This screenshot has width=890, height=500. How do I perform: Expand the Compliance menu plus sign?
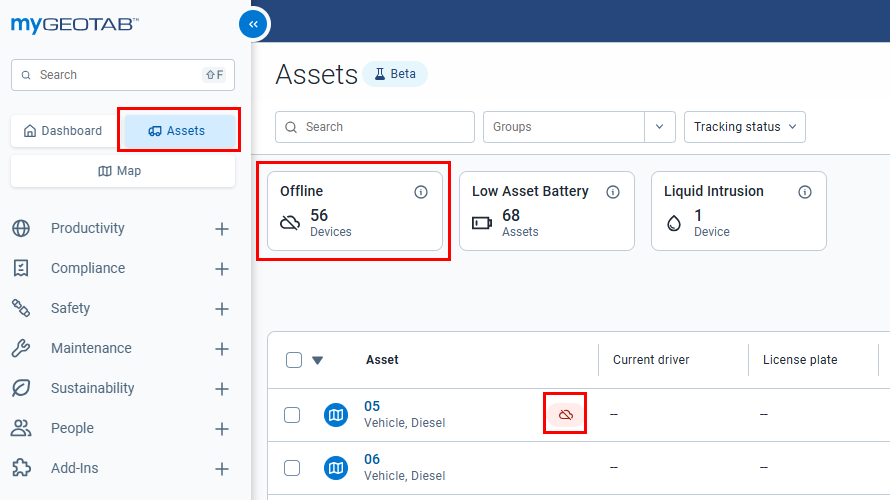(222, 269)
